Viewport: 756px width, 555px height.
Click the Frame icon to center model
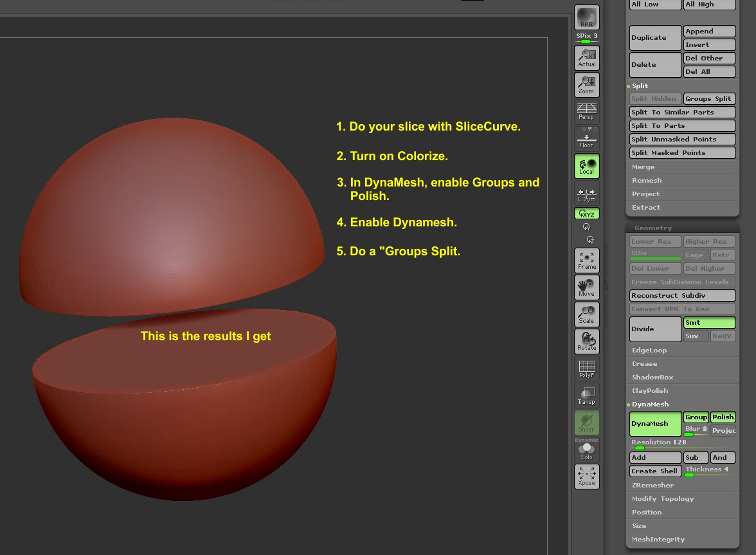click(x=586, y=260)
